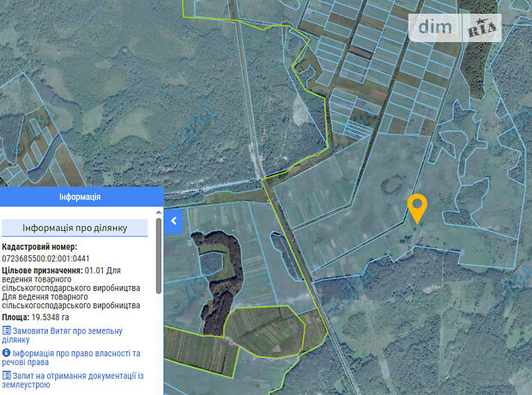Viewport: 532px width, 395px height.
Task: Open the Інформація tab header
Action: point(80,197)
